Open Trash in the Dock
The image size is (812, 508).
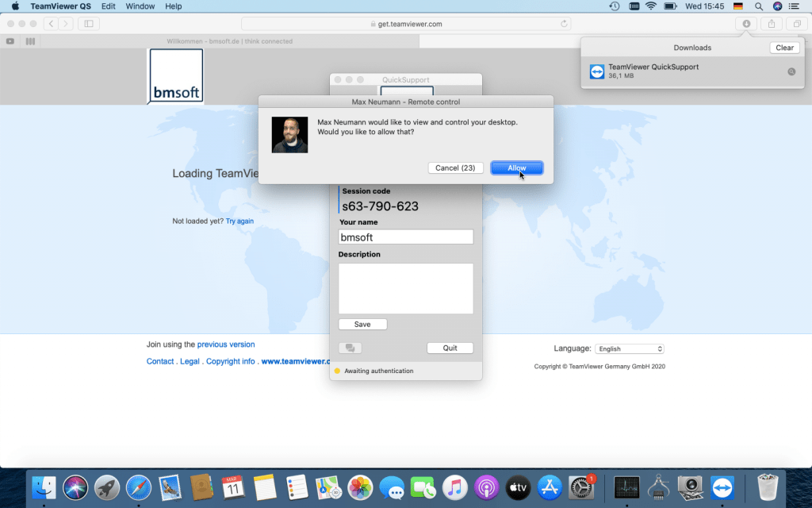[767, 488]
